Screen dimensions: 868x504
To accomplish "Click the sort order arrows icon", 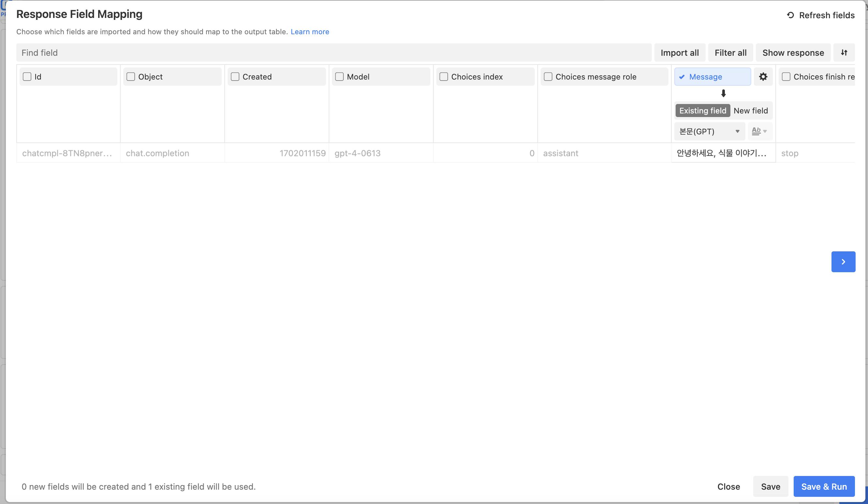I will (x=844, y=53).
